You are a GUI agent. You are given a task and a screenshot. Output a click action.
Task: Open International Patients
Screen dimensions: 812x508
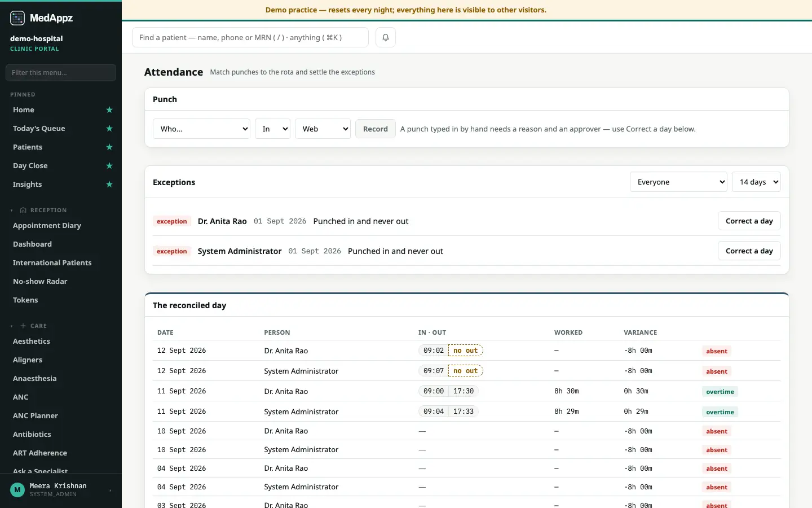pyautogui.click(x=52, y=263)
